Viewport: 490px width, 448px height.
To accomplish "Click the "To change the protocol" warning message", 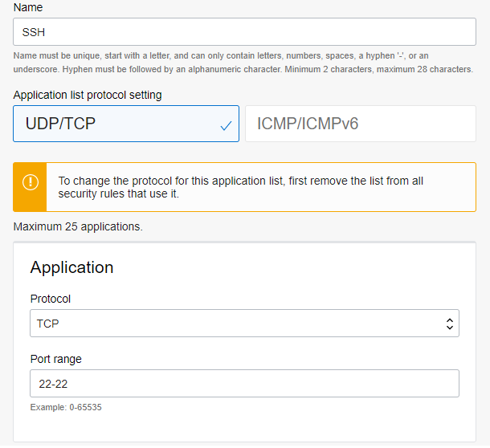I will tap(241, 181).
